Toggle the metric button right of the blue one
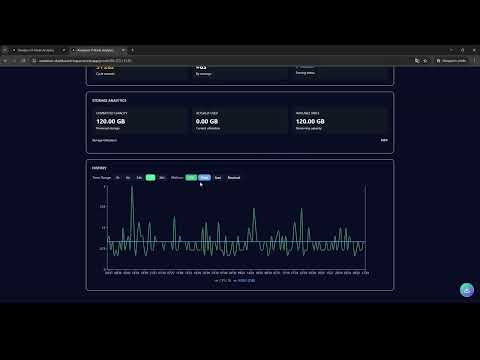 [x=218, y=178]
